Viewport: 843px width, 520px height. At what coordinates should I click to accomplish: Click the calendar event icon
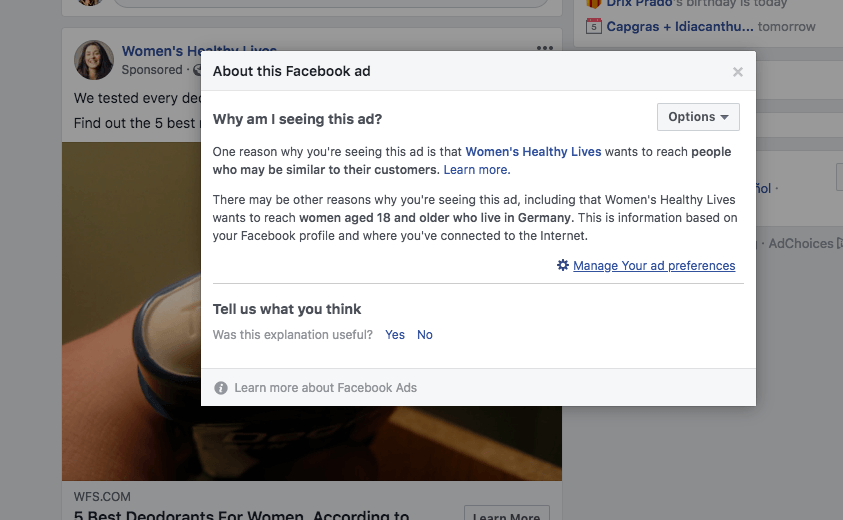point(594,26)
